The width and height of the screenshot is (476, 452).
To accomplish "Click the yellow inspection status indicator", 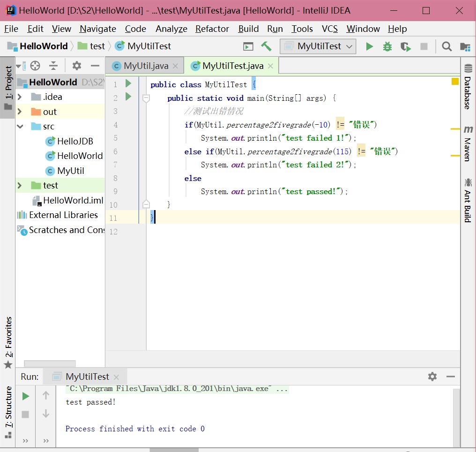I will coord(455,82).
